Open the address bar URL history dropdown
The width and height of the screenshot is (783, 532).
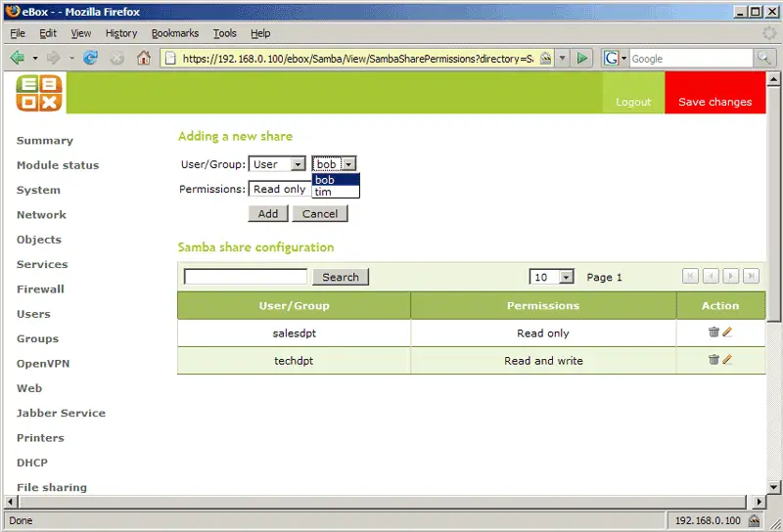click(562, 59)
